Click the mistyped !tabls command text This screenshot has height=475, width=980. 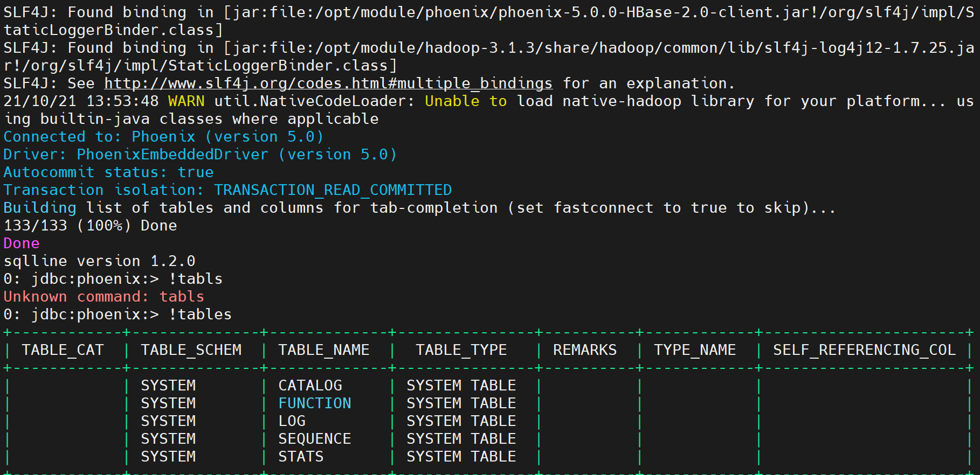pos(196,279)
